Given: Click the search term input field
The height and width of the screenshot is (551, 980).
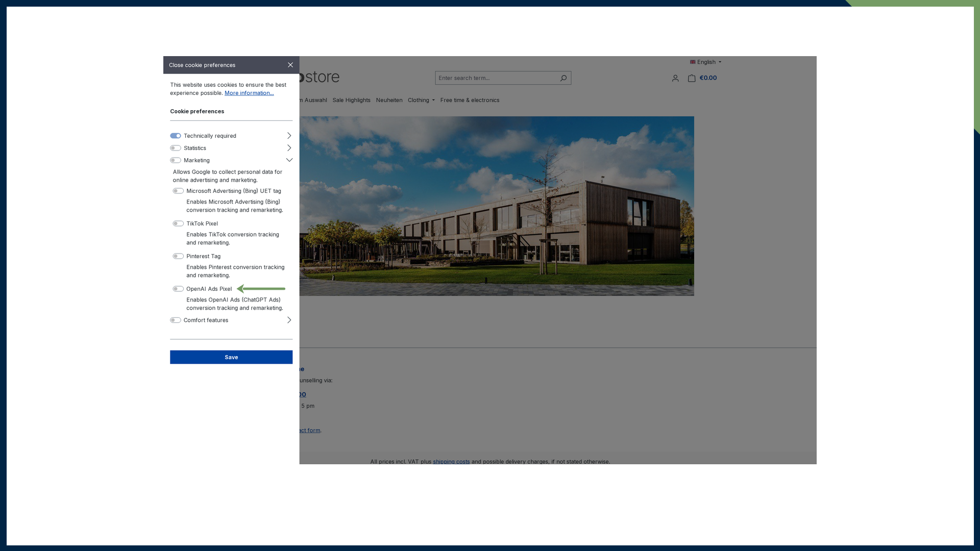Looking at the screenshot, I should point(496,78).
